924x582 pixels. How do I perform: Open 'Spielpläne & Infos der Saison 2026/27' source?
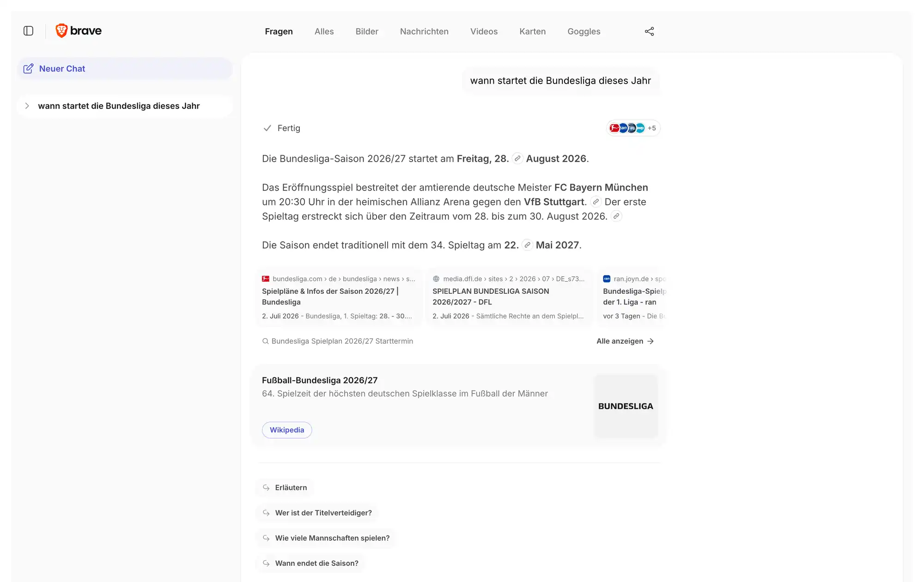click(339, 297)
